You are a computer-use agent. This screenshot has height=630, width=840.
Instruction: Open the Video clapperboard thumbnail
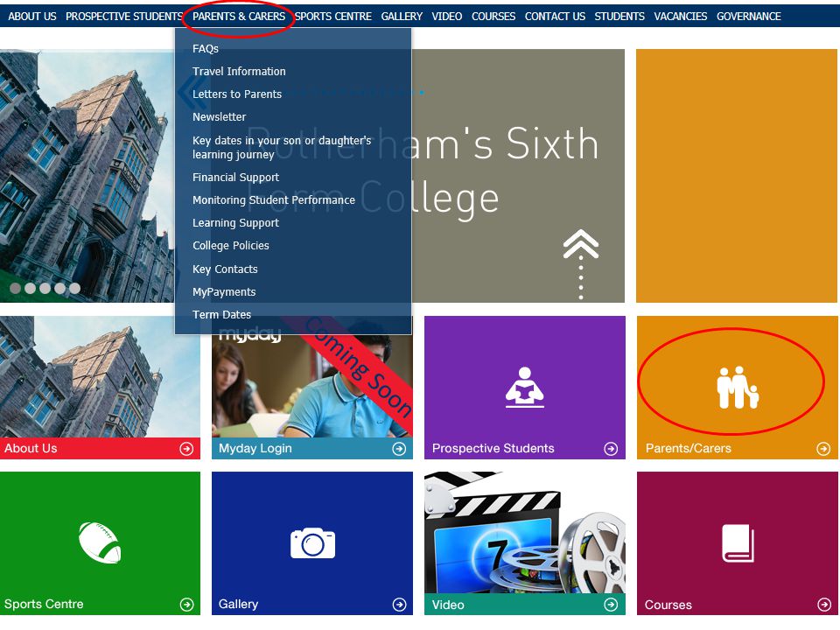point(524,533)
